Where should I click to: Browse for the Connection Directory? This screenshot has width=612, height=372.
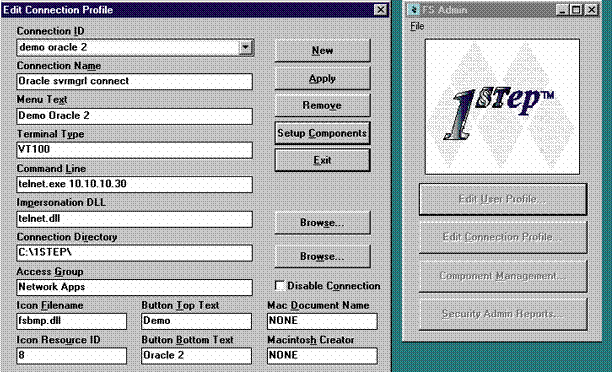pos(322,256)
